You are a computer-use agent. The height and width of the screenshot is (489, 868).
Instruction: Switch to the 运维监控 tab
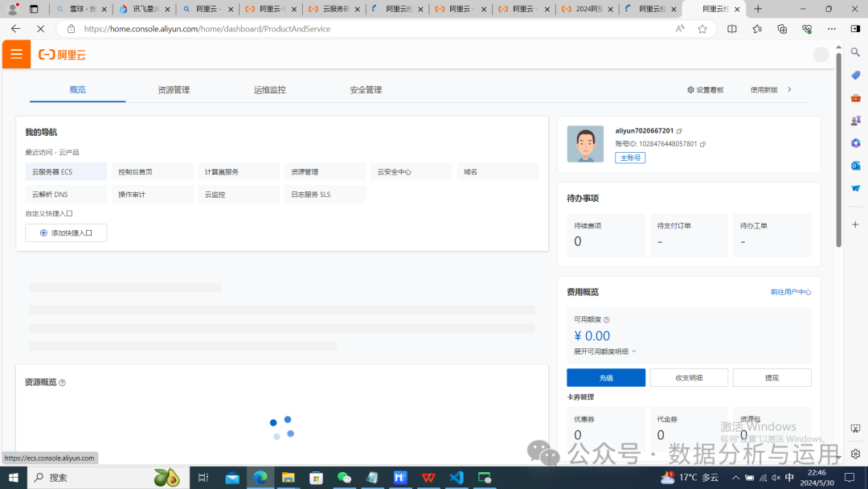(269, 90)
